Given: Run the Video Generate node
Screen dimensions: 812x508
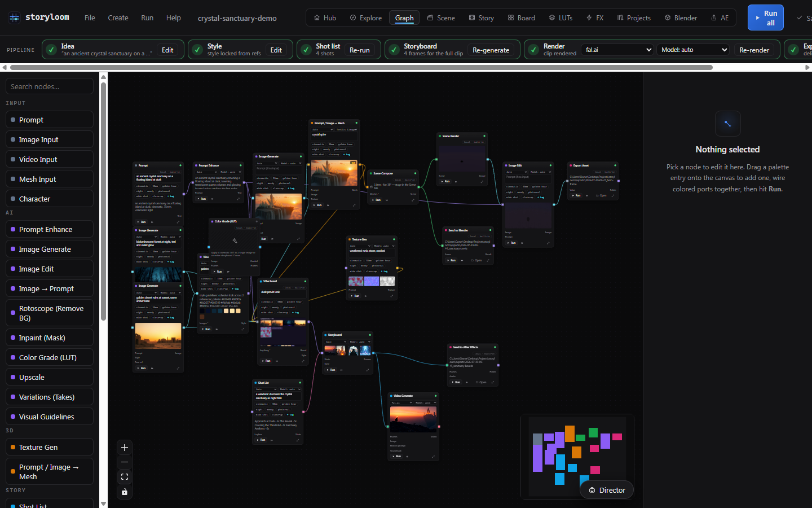Looking at the screenshot, I should 397,456.
